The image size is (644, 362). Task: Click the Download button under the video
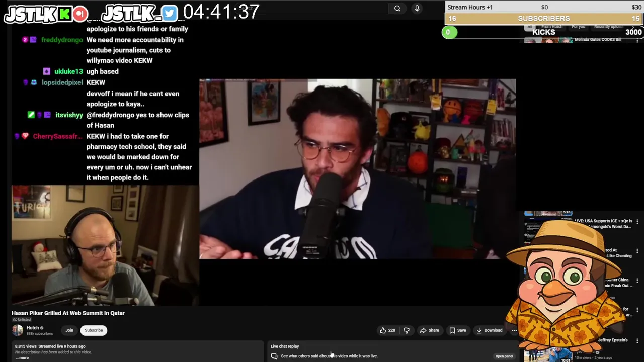[489, 330]
